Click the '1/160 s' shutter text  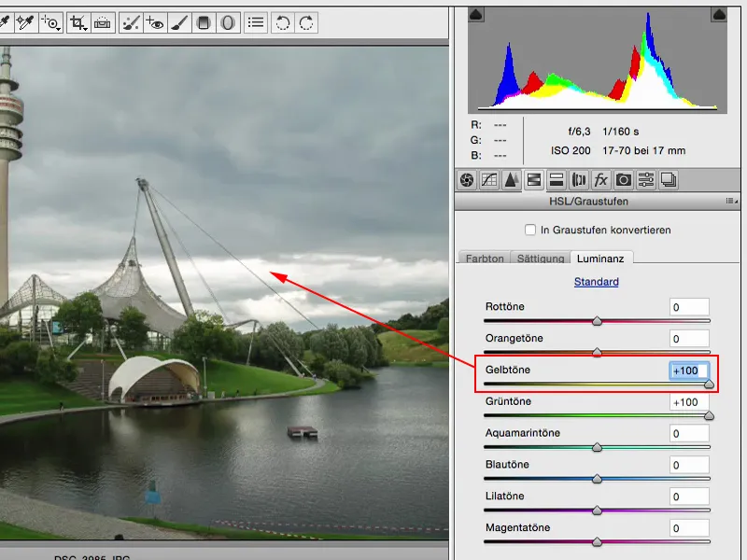tap(620, 132)
